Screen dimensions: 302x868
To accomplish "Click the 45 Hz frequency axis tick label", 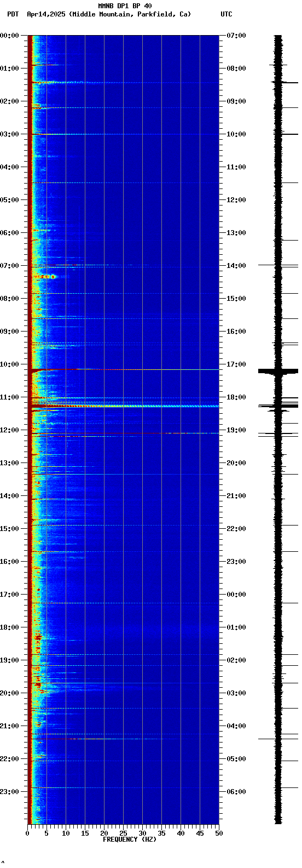I will pos(200,833).
